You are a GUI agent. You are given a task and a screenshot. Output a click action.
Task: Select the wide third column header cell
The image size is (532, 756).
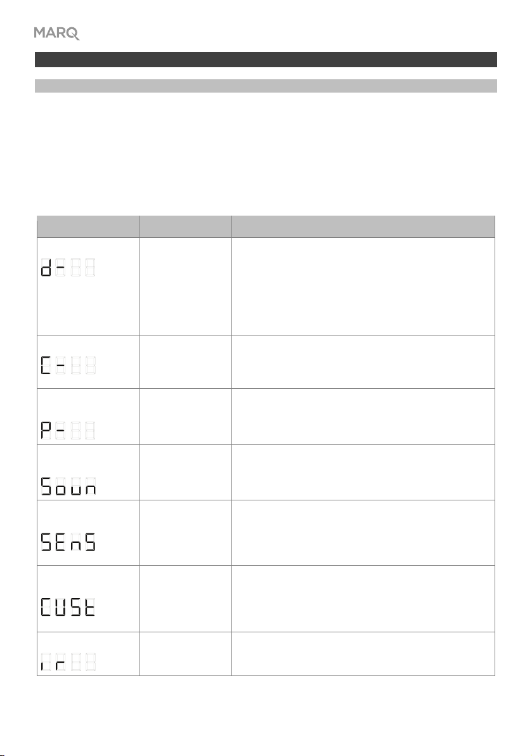[363, 226]
